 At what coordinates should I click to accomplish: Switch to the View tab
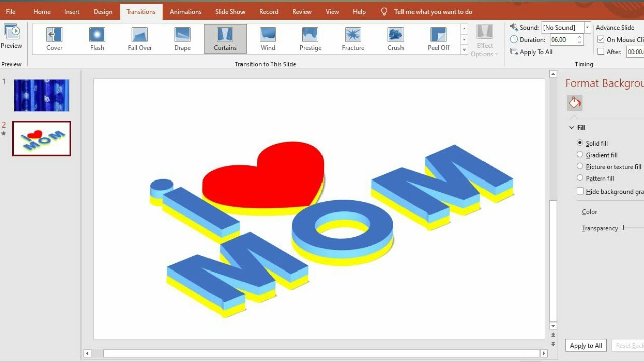332,12
